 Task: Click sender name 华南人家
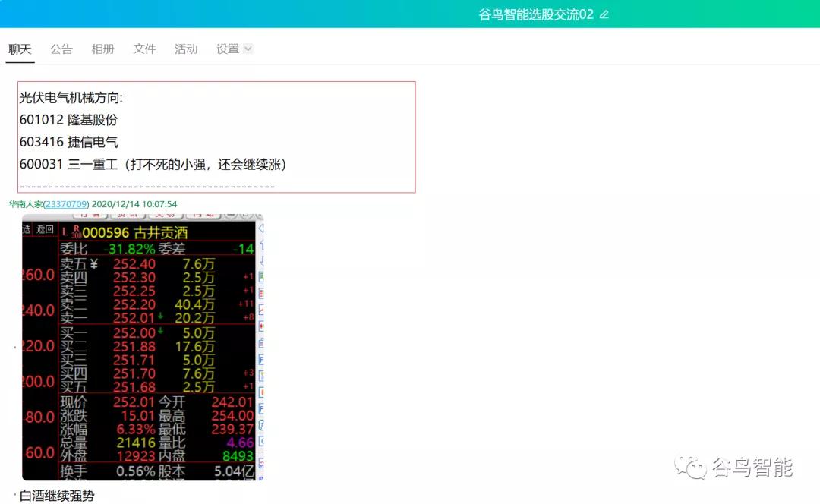26,204
